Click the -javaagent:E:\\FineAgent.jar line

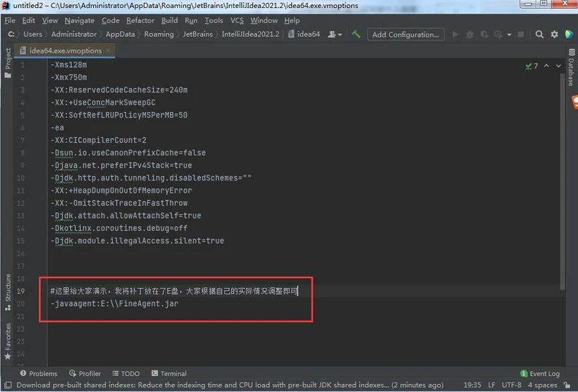[x=114, y=304]
